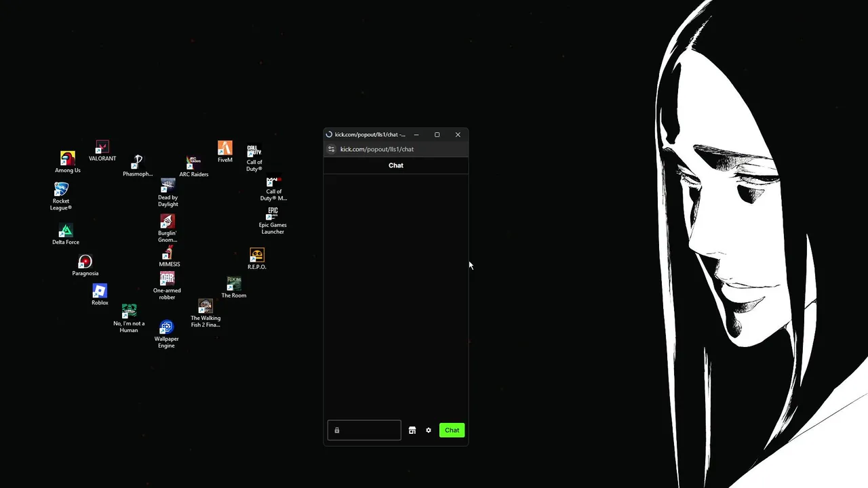Select the MIMESIS desktop icon
The image size is (868, 488).
[x=169, y=257]
